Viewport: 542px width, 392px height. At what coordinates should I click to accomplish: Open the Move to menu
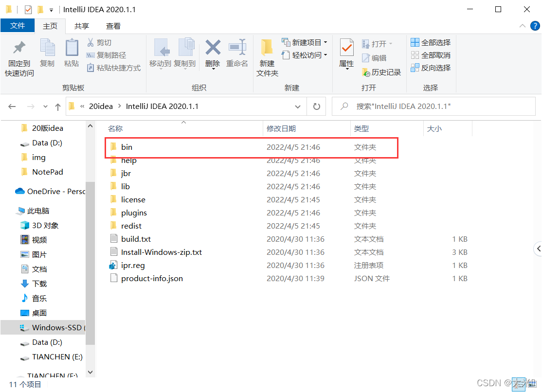pyautogui.click(x=161, y=54)
